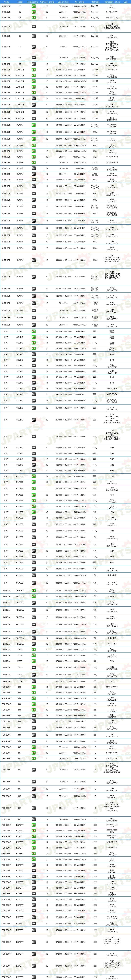Screen dimensions: 131x980
Task: Click diesel ON icon for Fiat Ulysse P8C
Action: [34, 562]
